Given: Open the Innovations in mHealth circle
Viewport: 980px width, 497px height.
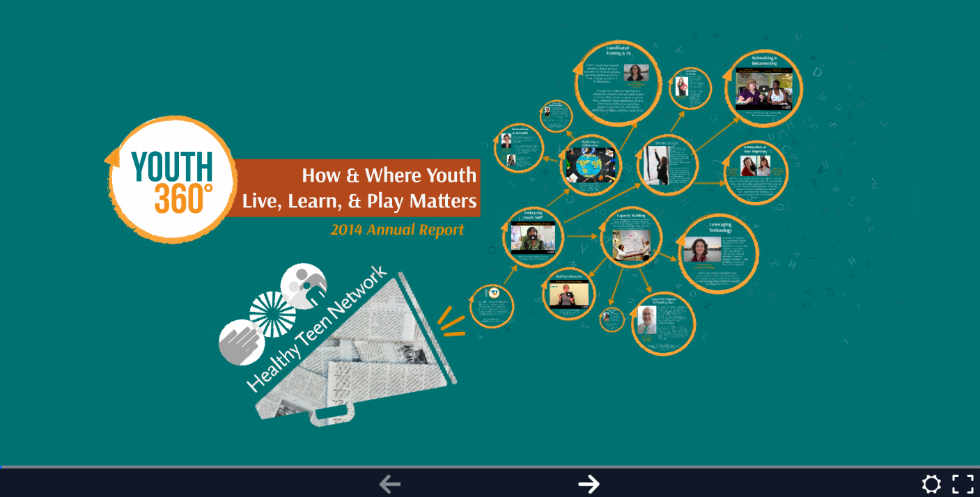Looking at the screenshot, I should 519,148.
